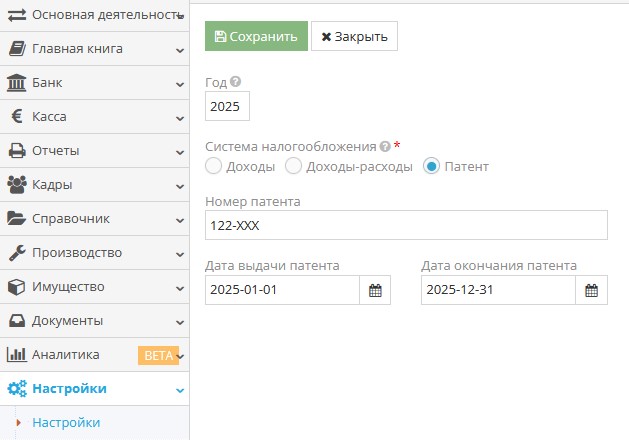629x440 pixels.
Task: Click the bank building icon
Action: (x=16, y=83)
